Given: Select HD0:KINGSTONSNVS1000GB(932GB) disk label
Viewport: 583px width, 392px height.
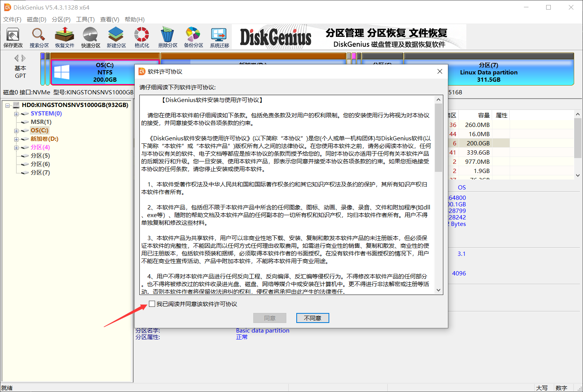Looking at the screenshot, I should (75, 105).
